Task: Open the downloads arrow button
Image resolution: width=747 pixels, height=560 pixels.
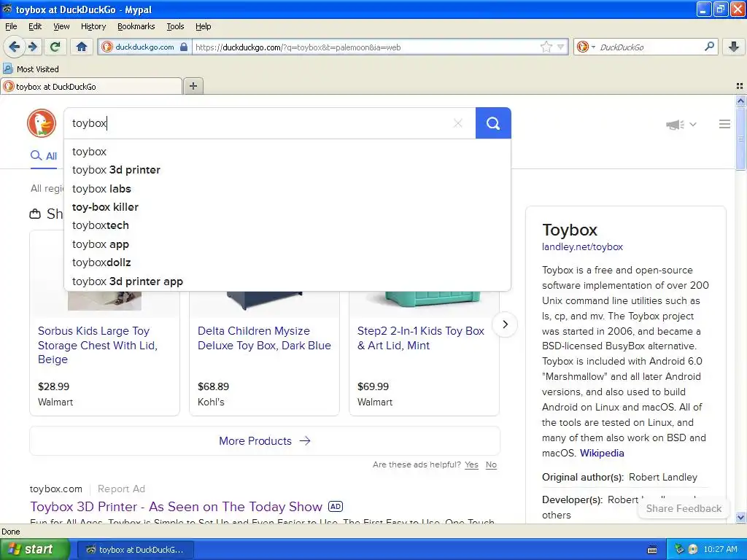Action: pyautogui.click(x=734, y=47)
